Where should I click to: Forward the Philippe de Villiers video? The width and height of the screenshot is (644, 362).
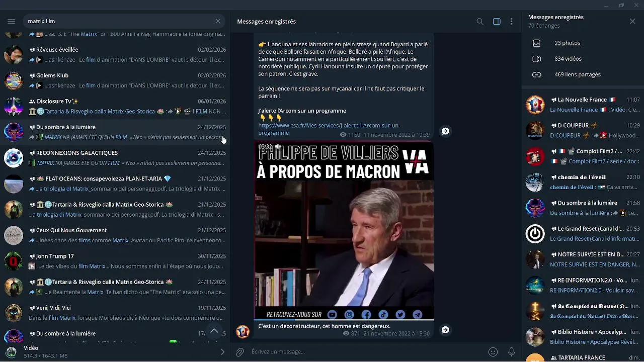445,330
